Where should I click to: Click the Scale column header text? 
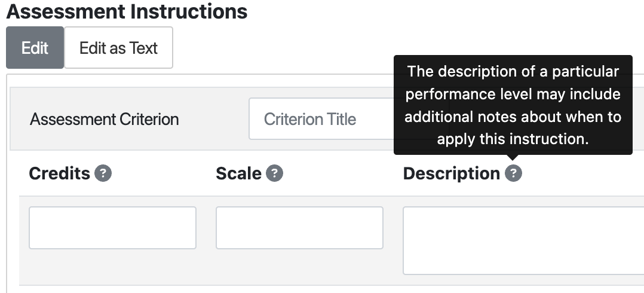coord(238,174)
